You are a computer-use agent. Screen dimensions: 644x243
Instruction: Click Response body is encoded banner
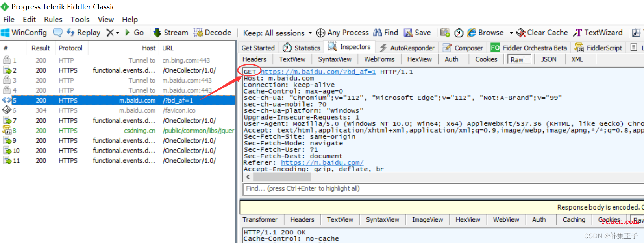pyautogui.click(x=442, y=207)
